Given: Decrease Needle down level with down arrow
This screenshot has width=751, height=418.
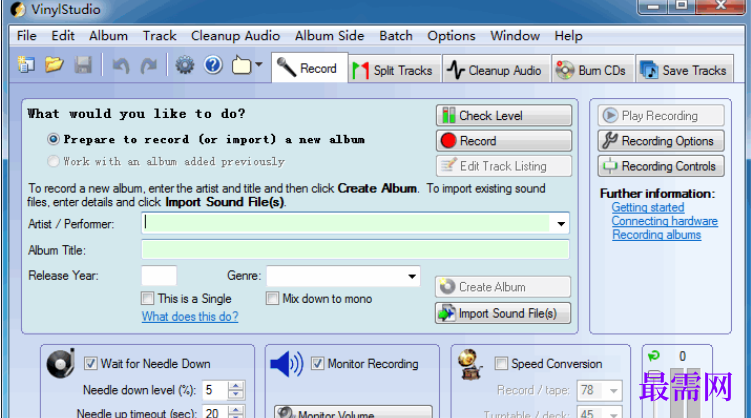Looking at the screenshot, I should point(236,395).
